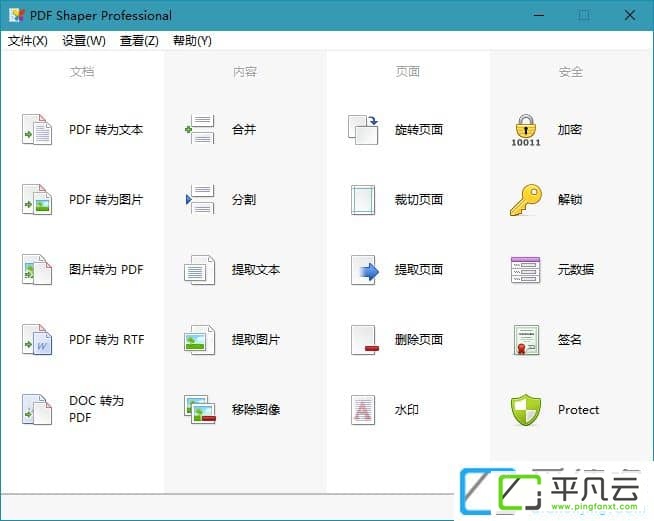The height and width of the screenshot is (521, 654).
Task: Choose the 加密 label
Action: point(570,130)
